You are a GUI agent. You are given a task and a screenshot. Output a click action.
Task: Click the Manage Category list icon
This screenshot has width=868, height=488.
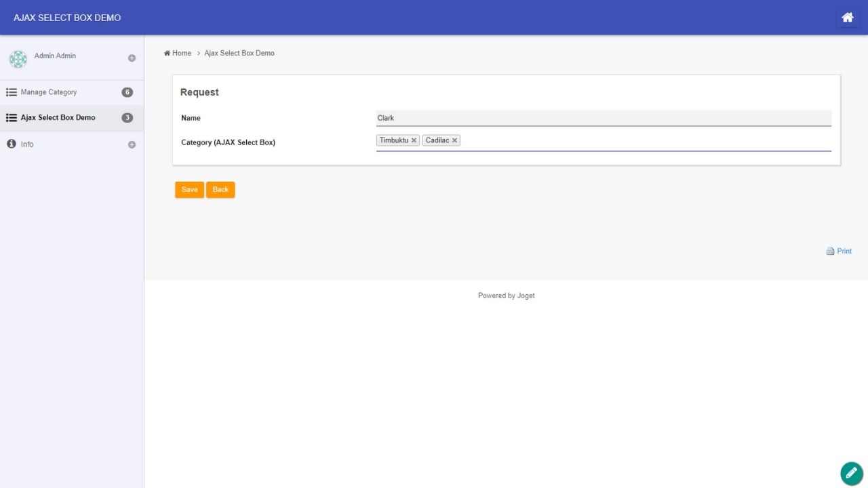(12, 92)
